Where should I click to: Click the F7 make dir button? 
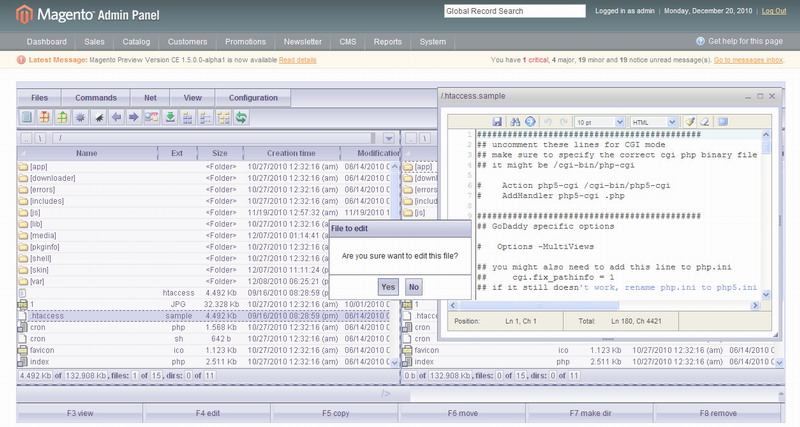590,413
